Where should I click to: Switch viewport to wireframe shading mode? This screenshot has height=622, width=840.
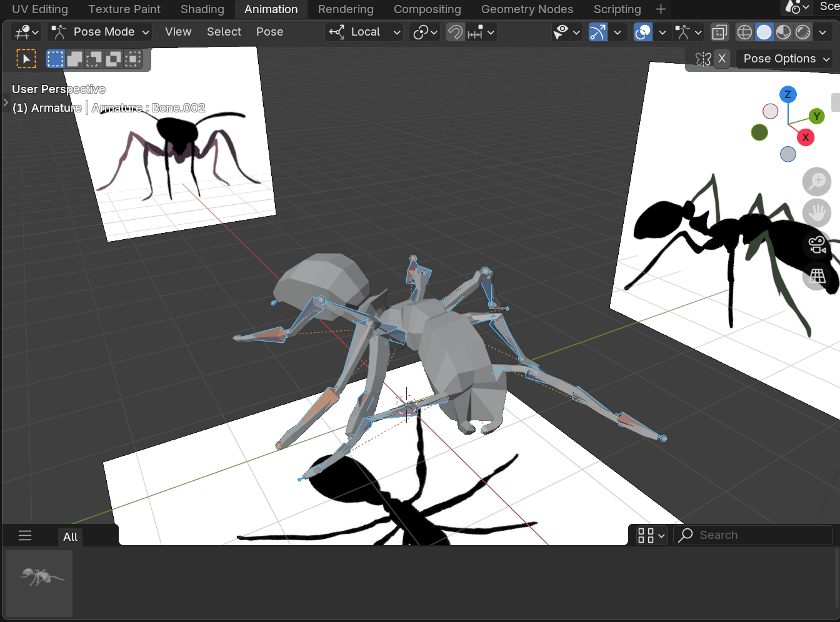pyautogui.click(x=744, y=32)
